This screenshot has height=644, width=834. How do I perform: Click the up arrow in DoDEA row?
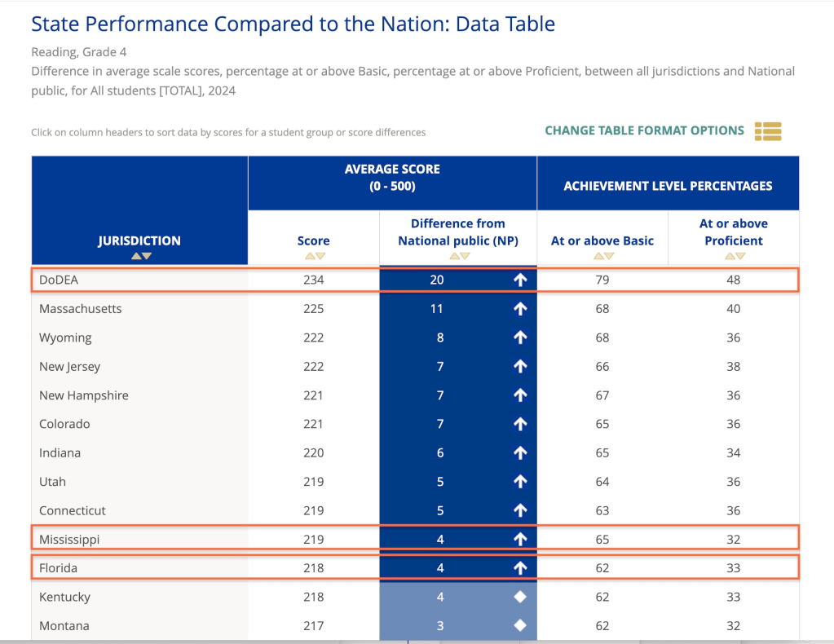tap(520, 280)
